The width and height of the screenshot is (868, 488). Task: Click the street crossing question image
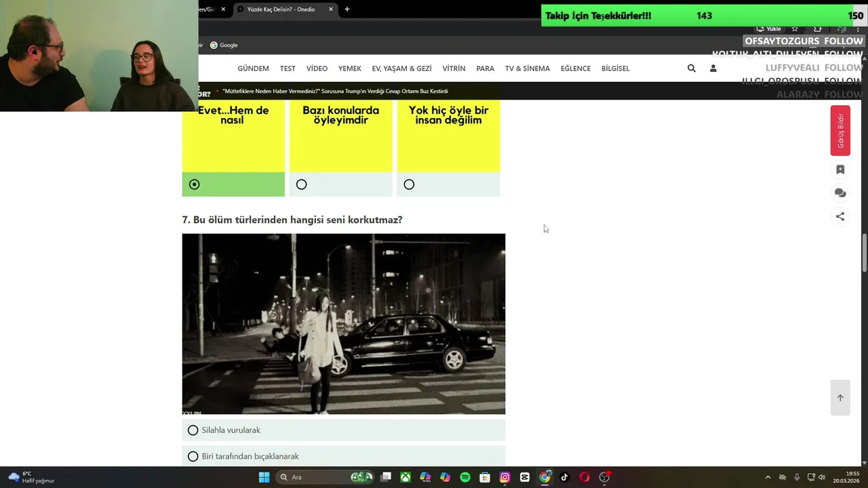pyautogui.click(x=344, y=324)
